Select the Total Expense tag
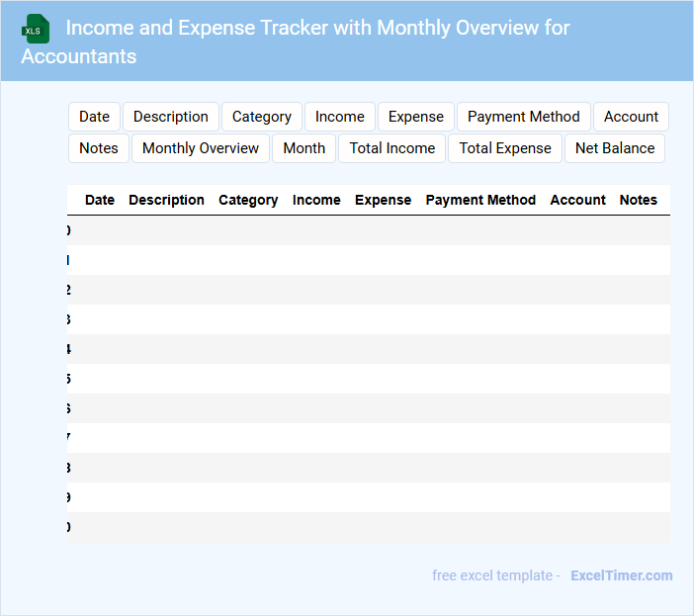The height and width of the screenshot is (616, 694). (x=505, y=148)
